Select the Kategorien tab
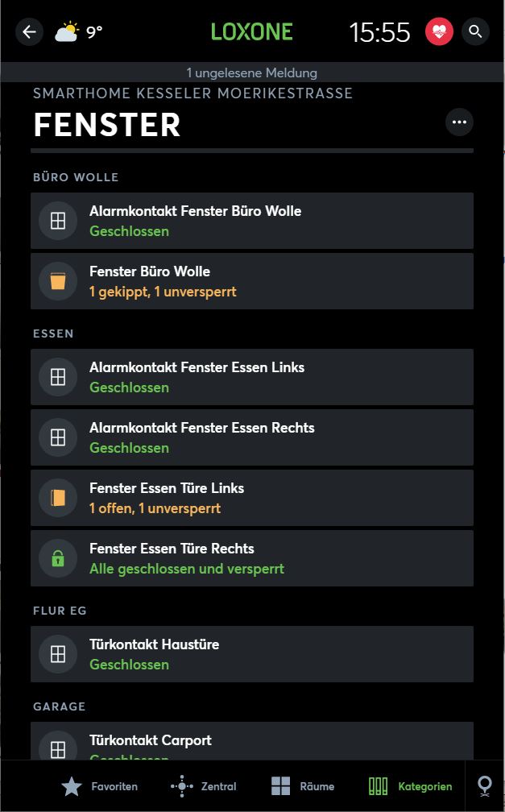Screen dimensions: 505x812 coord(411,786)
